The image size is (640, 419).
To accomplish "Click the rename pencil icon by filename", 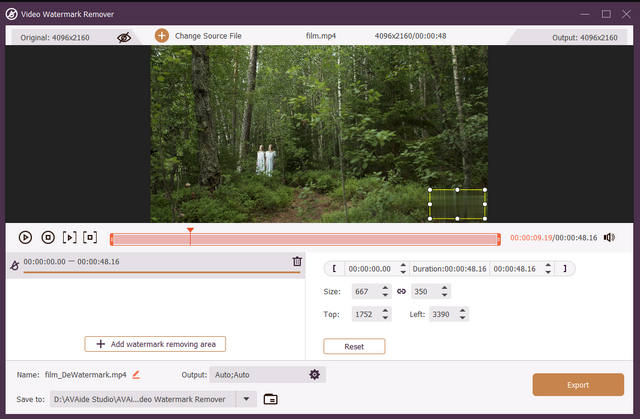I will coord(136,374).
